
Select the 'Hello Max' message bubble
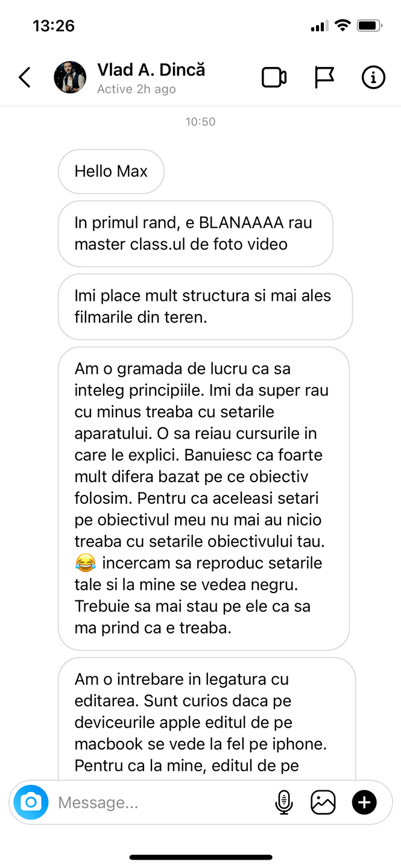(x=111, y=171)
